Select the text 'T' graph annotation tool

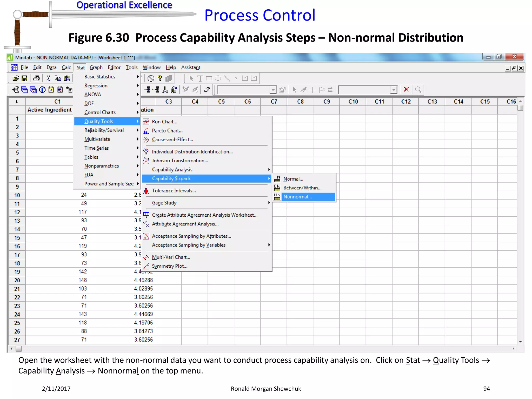[x=200, y=78]
